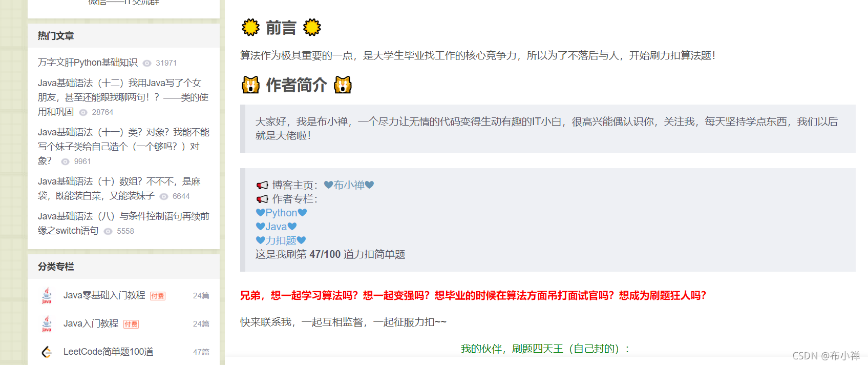The width and height of the screenshot is (868, 365).
Task: Click the eye view-count icon next to 28764
Action: point(83,112)
